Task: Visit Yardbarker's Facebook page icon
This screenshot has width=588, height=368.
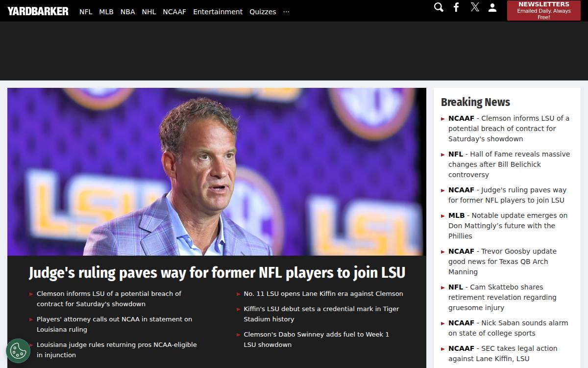Action: pos(456,7)
